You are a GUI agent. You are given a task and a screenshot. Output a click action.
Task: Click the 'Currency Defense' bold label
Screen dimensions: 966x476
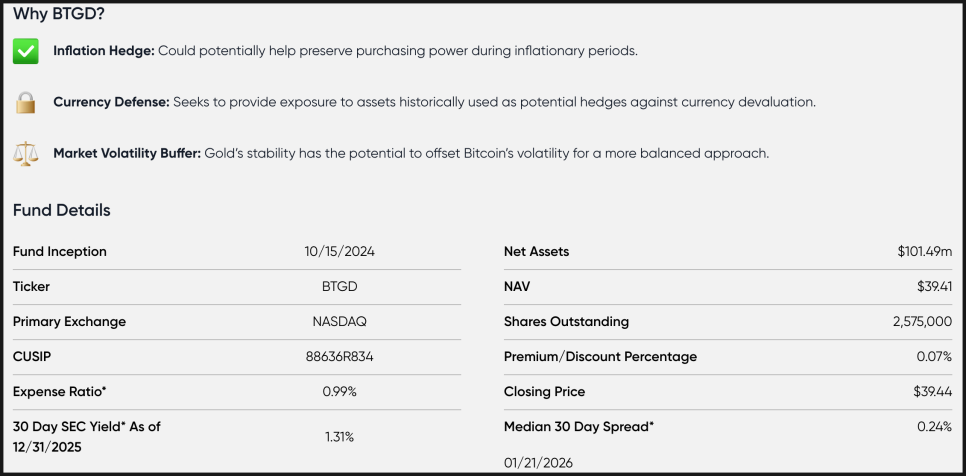110,102
